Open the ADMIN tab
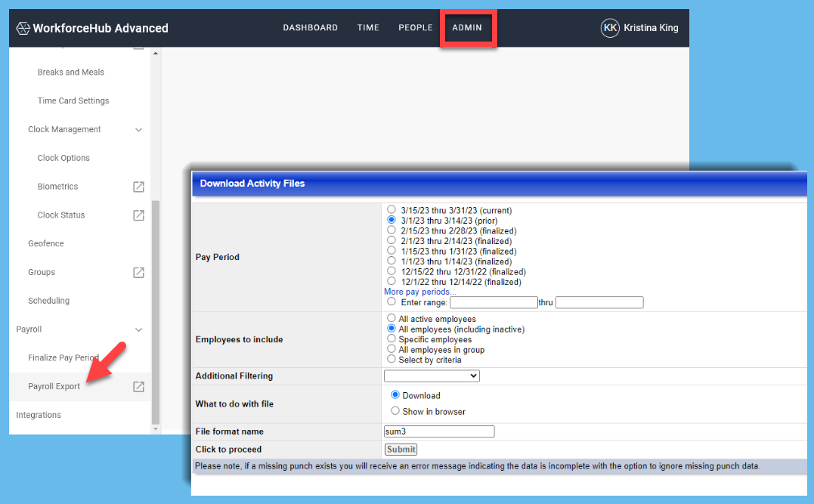The width and height of the screenshot is (814, 504). click(467, 28)
